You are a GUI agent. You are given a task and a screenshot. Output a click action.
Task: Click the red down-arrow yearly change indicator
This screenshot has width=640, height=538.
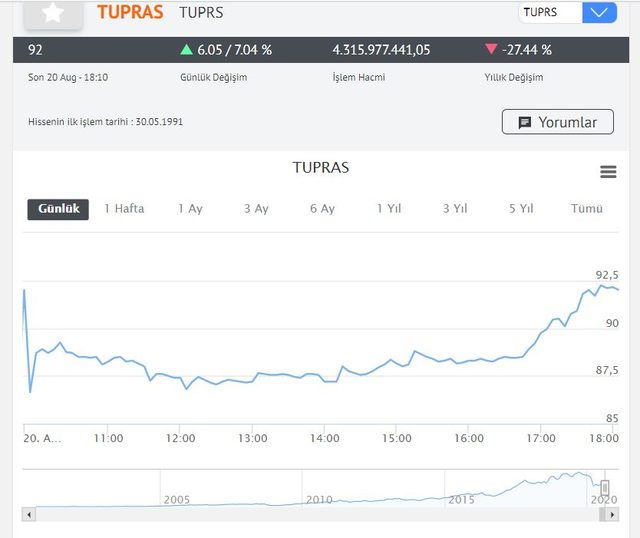click(x=491, y=49)
